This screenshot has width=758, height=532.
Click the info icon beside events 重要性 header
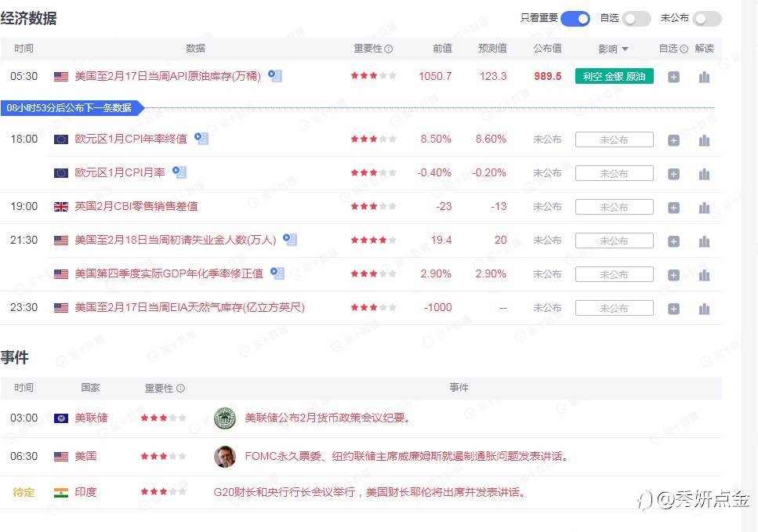pos(180,388)
